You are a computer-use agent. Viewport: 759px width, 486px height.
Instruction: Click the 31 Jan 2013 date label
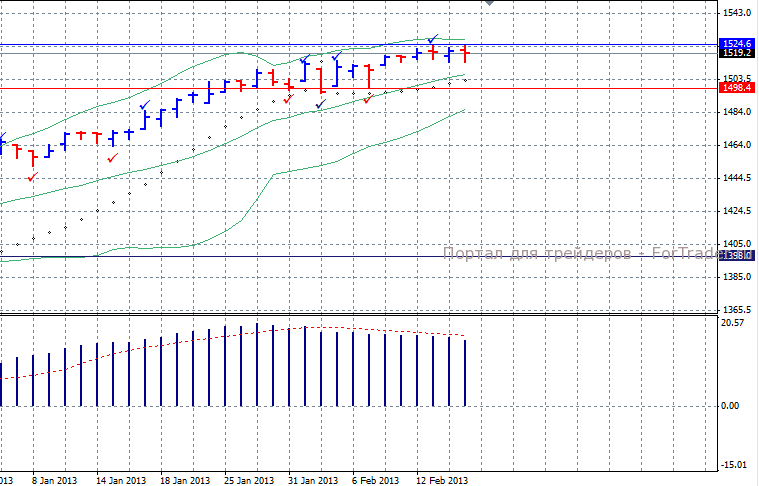[x=313, y=480]
